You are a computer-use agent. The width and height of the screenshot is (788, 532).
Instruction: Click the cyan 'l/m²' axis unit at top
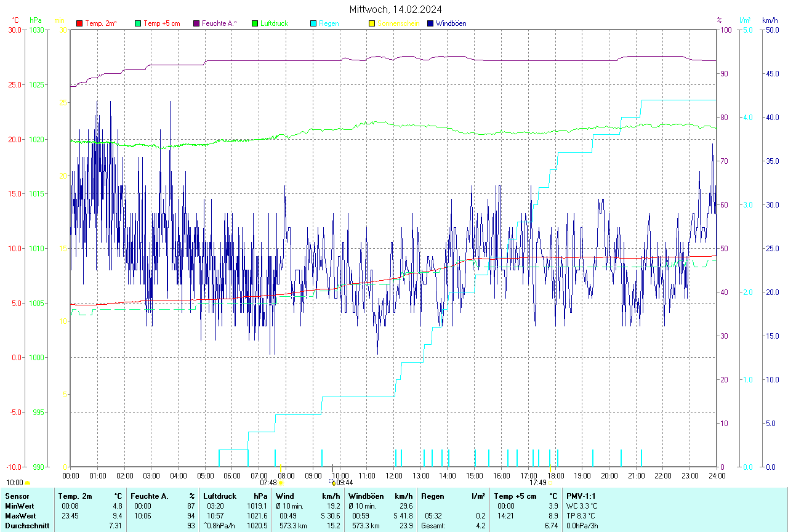pyautogui.click(x=746, y=20)
